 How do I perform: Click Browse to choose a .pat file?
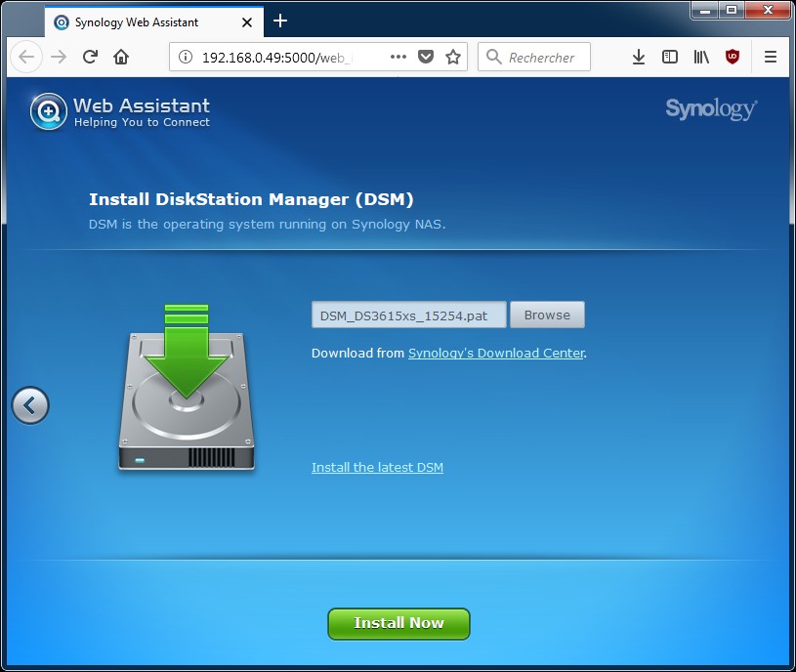547,315
